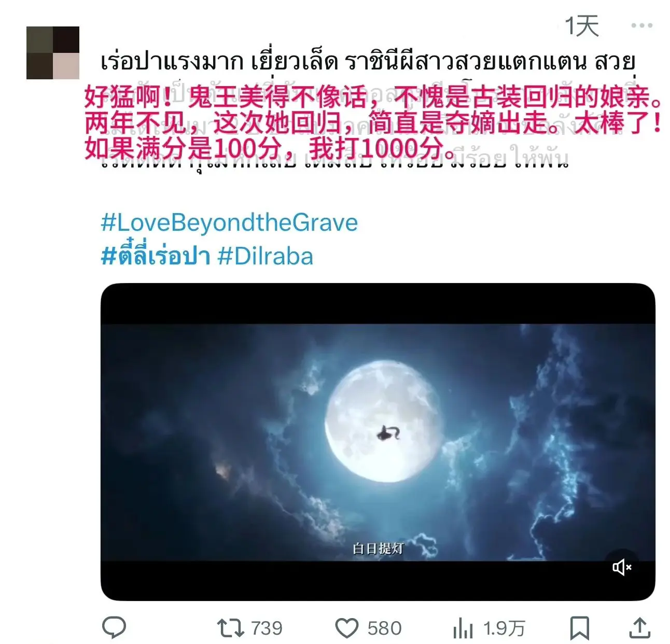
Task: Open the #LoveBeyondtheGrave hashtag
Action: click(229, 223)
